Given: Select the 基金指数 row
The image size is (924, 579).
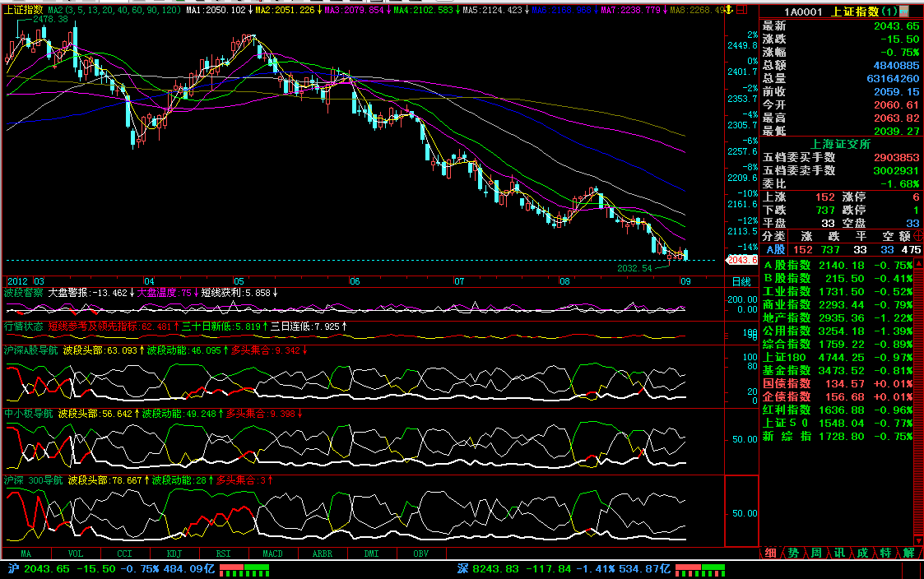Looking at the screenshot, I should (x=838, y=370).
